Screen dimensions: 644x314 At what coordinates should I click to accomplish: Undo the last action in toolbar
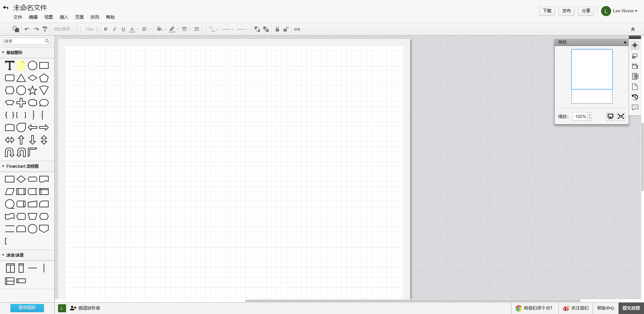click(27, 29)
